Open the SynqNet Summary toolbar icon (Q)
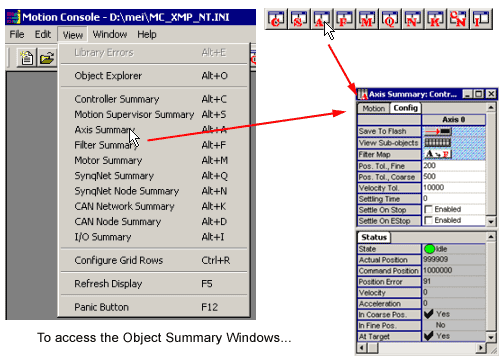 [x=390, y=19]
